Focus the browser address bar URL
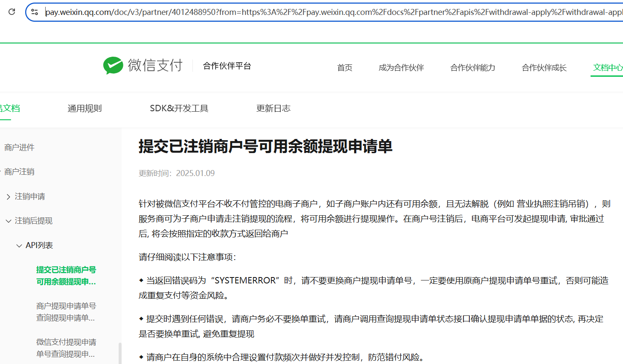The image size is (623, 364). 334,12
